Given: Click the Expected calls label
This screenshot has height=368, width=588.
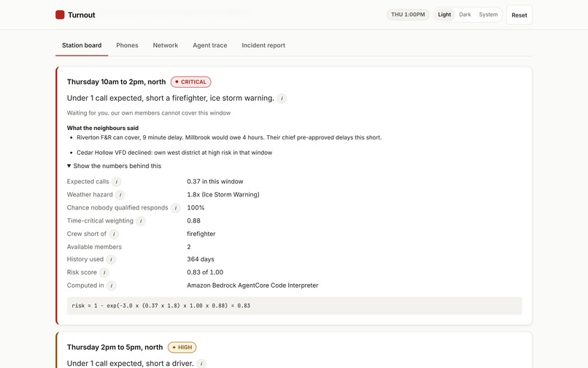Looking at the screenshot, I should point(88,181).
